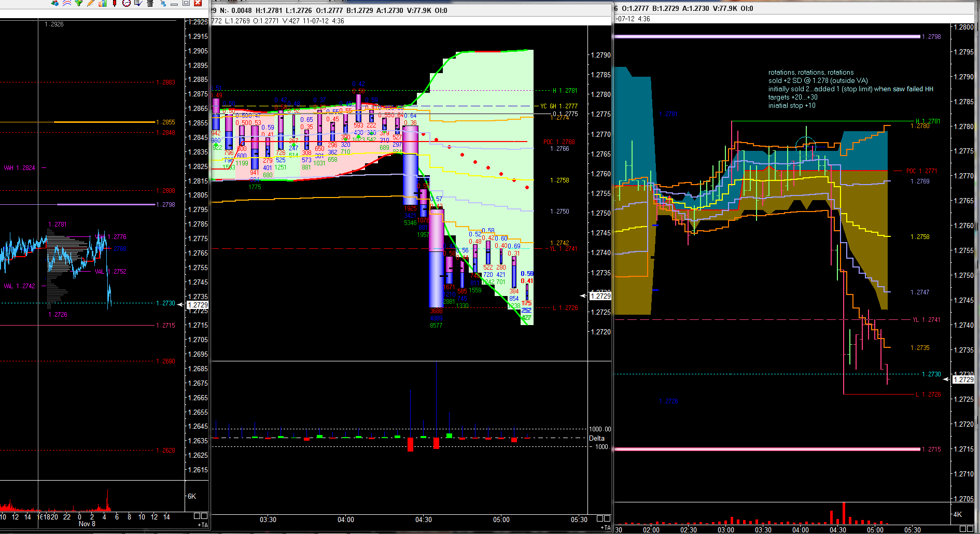Screen dimensions: 980x534
Task: Click current price tag 1.2729 on left chart axis
Action: click(x=198, y=305)
